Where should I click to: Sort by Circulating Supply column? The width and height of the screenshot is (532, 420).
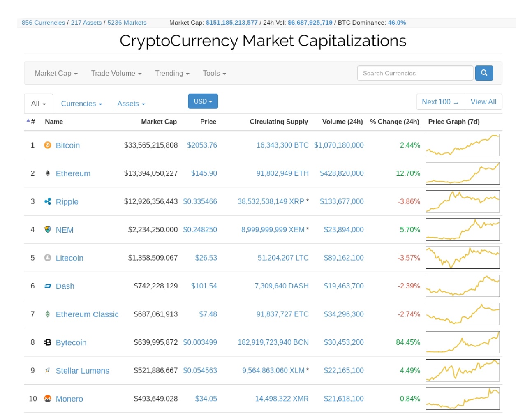coord(279,122)
